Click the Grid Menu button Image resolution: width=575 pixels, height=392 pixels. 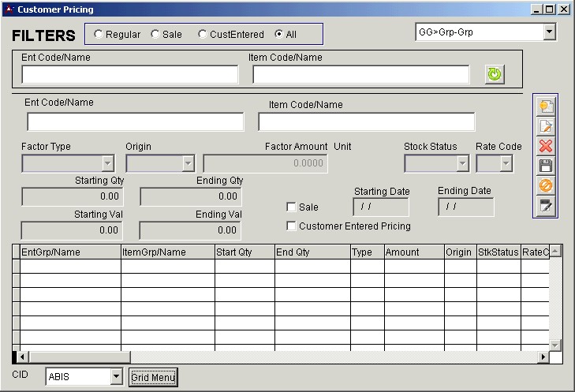(x=153, y=377)
